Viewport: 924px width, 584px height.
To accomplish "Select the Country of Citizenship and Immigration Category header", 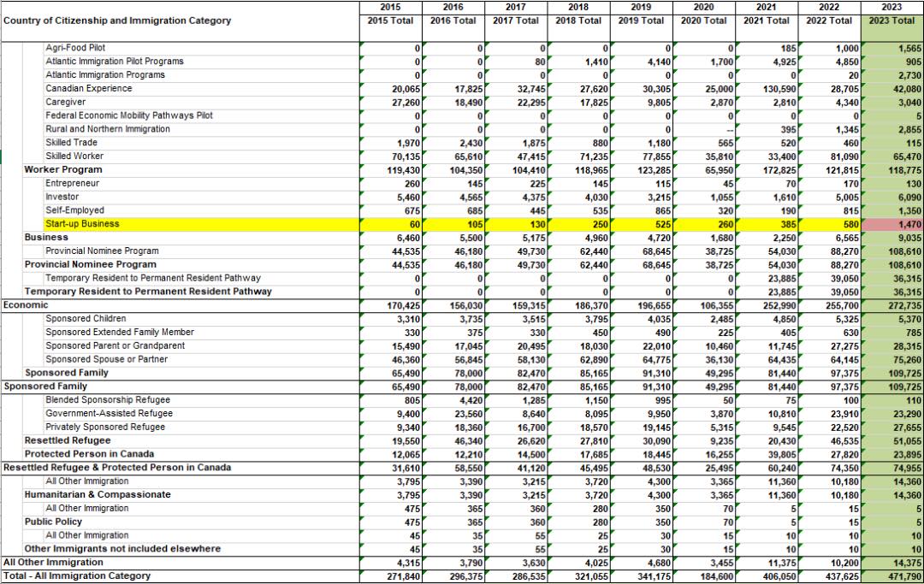I will (x=117, y=21).
